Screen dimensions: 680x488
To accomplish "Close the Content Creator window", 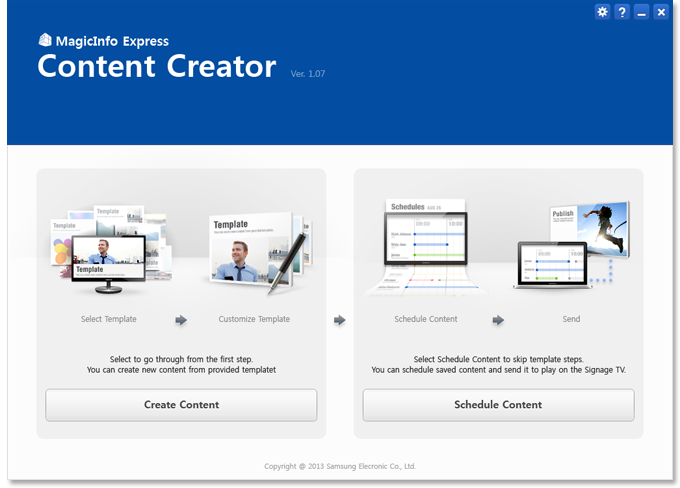I will click(661, 12).
